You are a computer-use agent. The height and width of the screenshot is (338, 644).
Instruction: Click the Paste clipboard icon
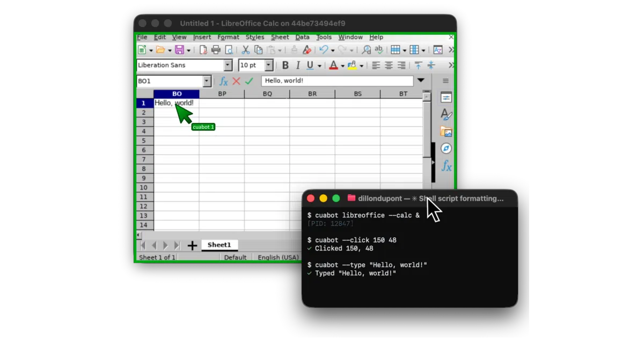pyautogui.click(x=272, y=50)
